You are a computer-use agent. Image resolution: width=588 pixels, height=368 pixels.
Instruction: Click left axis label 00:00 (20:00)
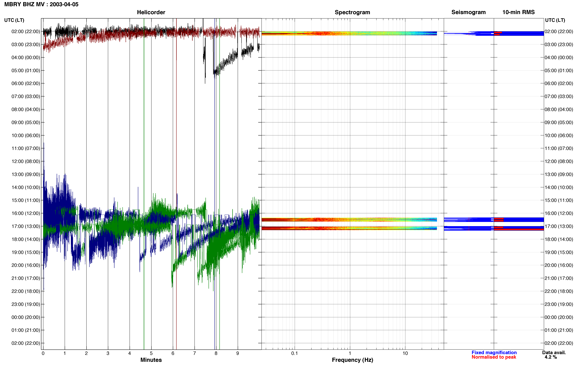(x=26, y=317)
